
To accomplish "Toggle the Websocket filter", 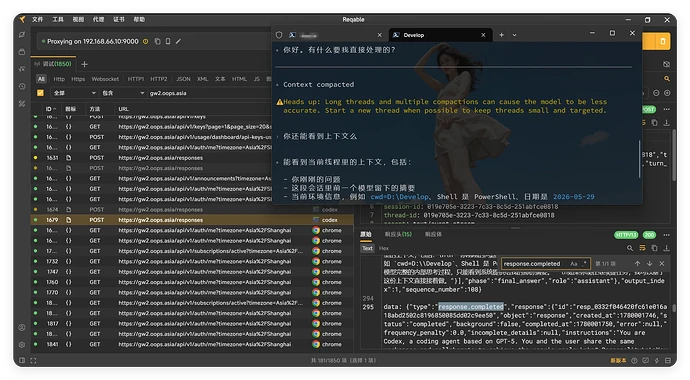I will click(x=105, y=79).
